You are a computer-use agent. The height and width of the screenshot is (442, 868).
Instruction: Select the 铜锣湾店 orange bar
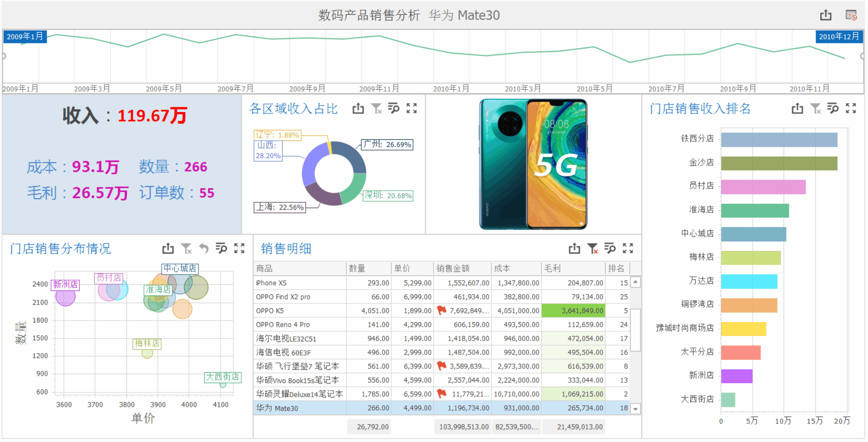coord(749,305)
